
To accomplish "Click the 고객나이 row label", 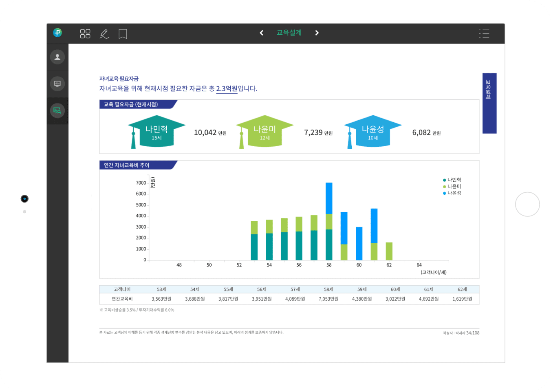I will [122, 289].
